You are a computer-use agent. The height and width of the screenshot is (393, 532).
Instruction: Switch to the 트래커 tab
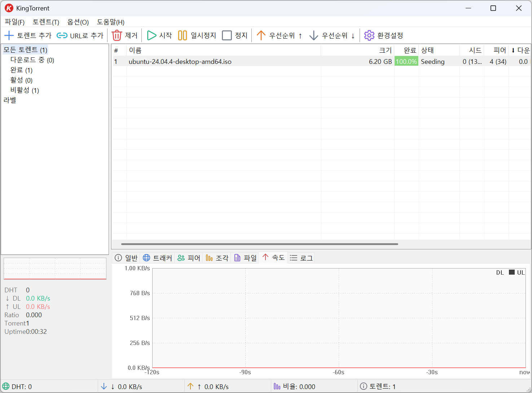[158, 258]
